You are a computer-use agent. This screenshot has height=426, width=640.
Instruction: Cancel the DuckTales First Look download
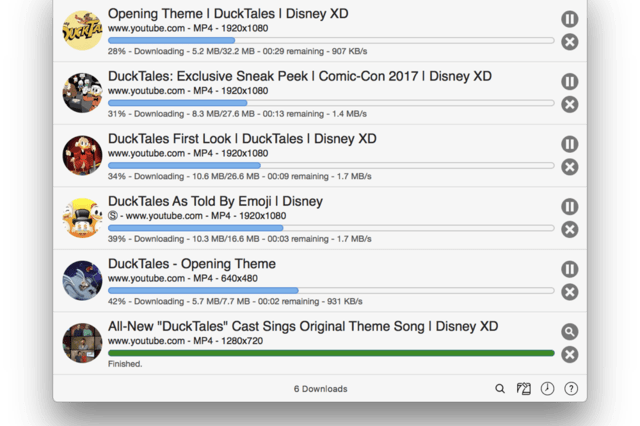(x=569, y=166)
